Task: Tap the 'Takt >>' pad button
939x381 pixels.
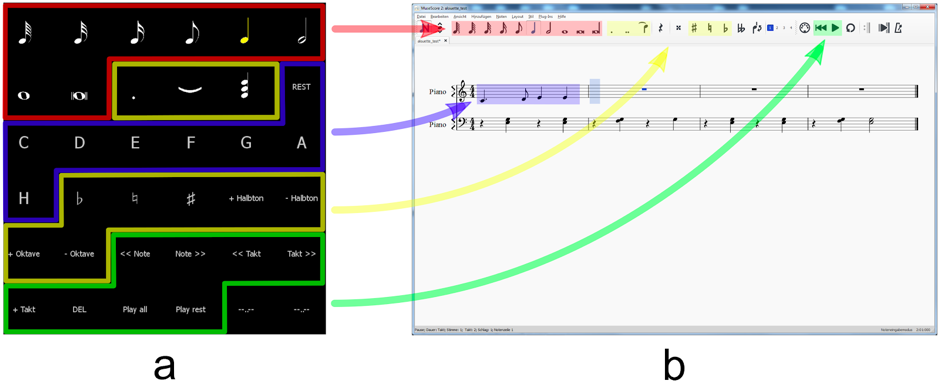Action: (x=301, y=254)
